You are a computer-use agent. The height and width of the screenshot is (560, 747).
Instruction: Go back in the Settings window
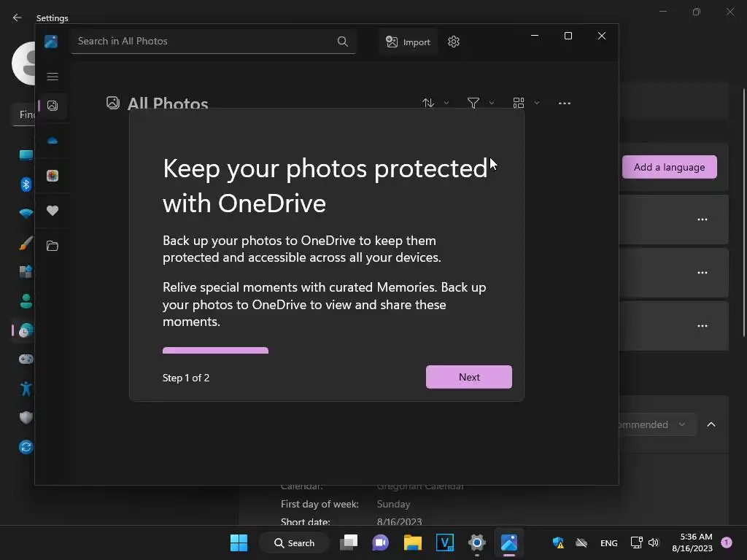tap(18, 17)
